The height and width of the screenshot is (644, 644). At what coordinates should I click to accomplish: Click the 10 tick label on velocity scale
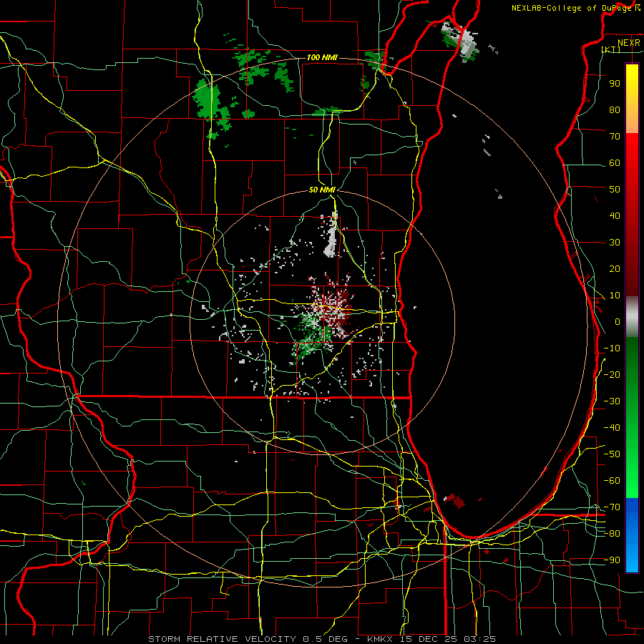click(615, 296)
